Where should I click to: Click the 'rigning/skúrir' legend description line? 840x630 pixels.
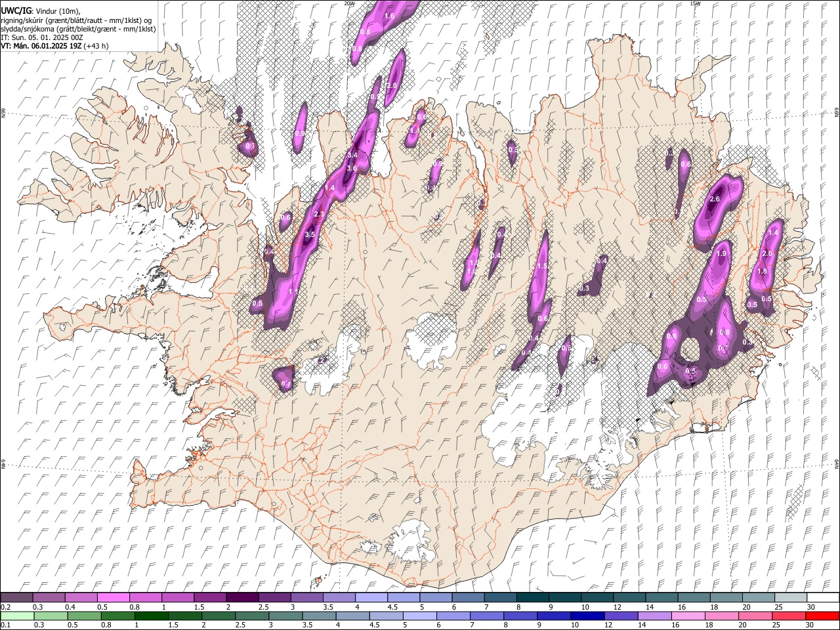76,20
